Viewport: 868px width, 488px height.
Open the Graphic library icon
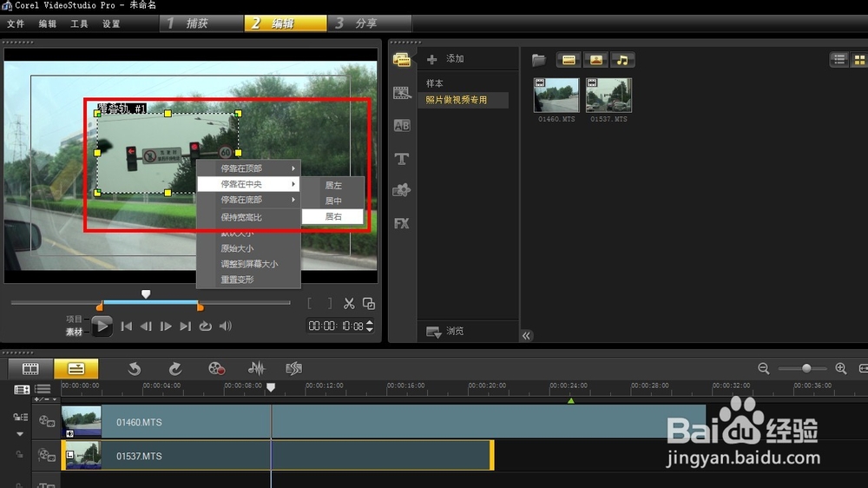point(401,190)
